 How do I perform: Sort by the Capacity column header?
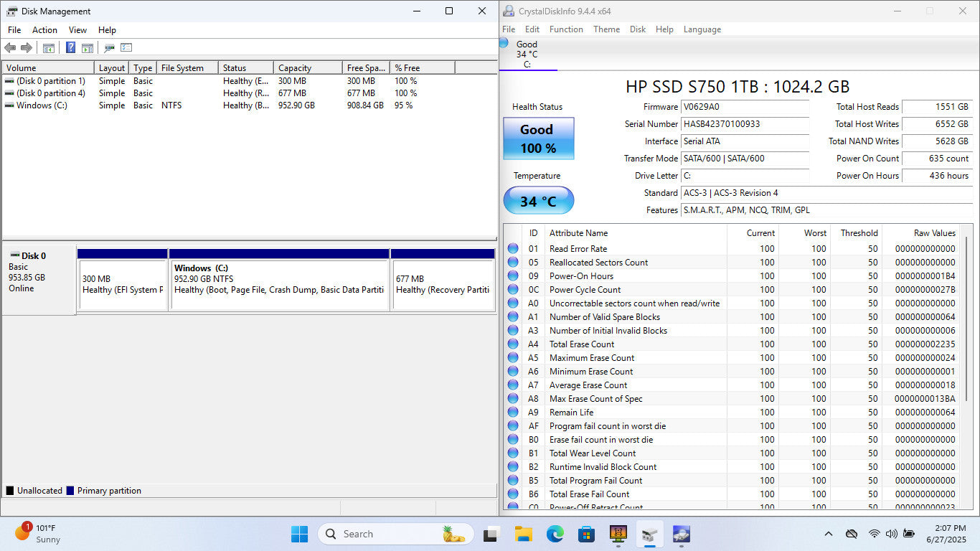[x=308, y=68]
